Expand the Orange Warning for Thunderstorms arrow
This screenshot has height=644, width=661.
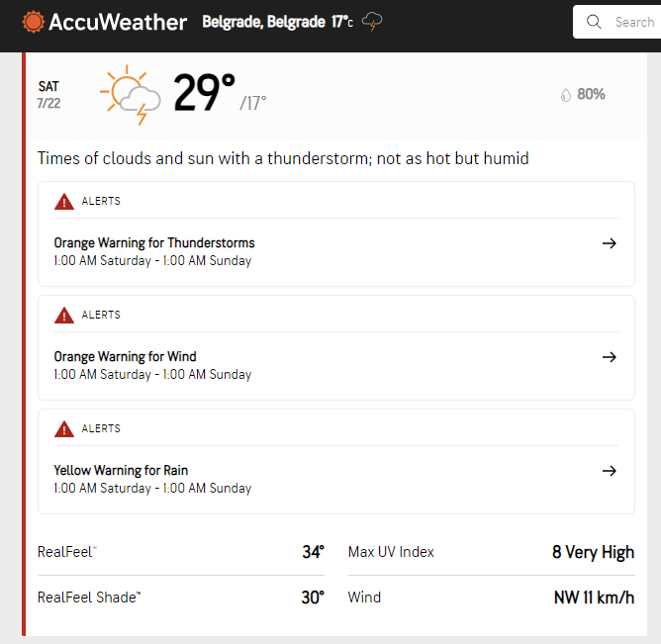[610, 243]
